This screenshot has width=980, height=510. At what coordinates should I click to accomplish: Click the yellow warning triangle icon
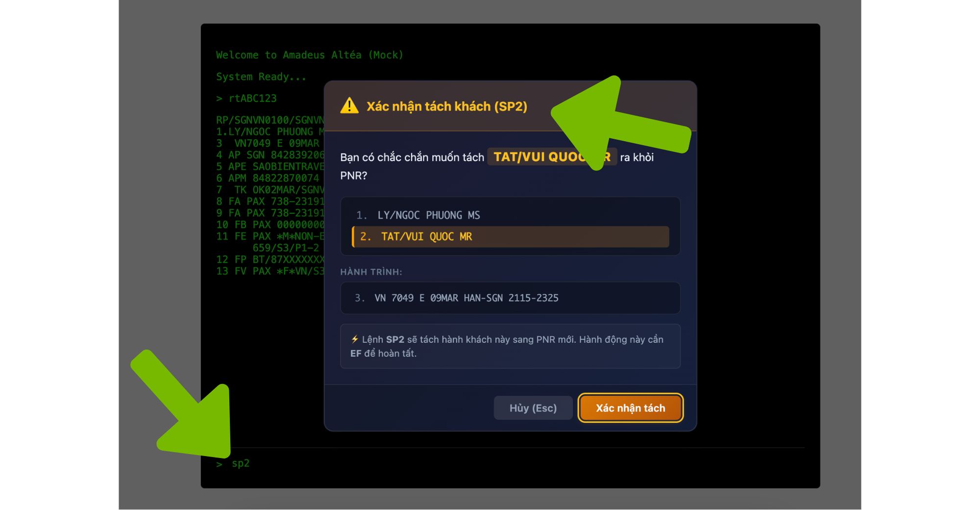click(349, 106)
